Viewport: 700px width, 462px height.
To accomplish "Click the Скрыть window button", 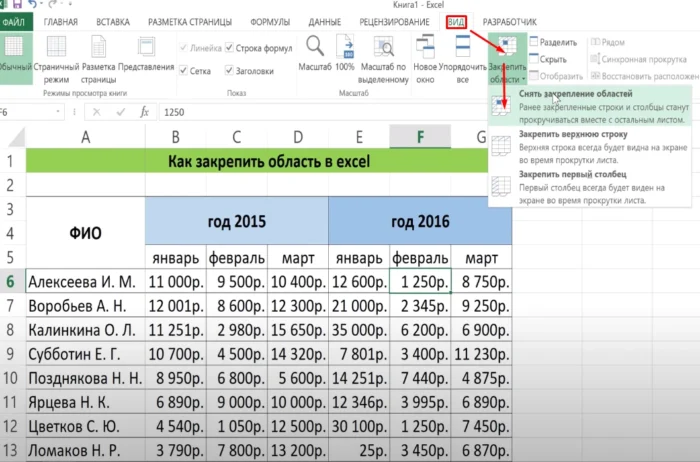I will coord(547,59).
